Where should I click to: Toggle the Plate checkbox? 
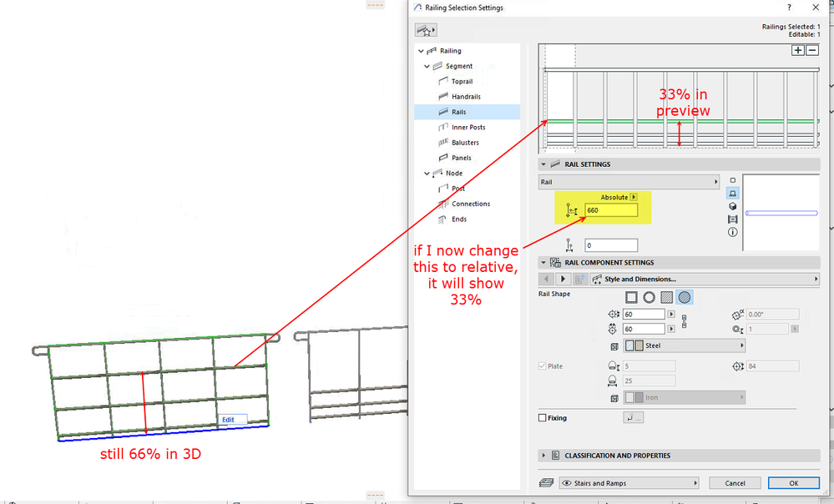(x=543, y=365)
